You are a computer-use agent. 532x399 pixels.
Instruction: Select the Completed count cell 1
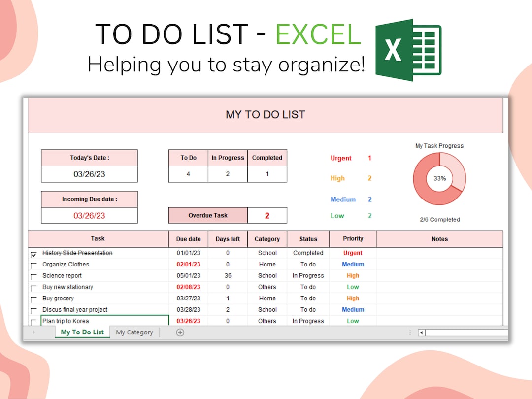(x=267, y=174)
